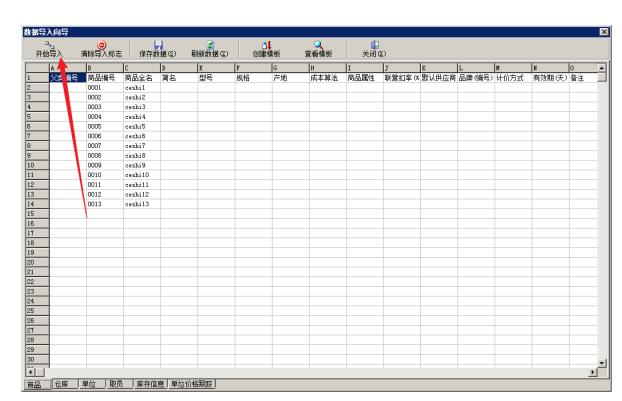Click column header B
Screen dimensions: 622x401
[105, 68]
